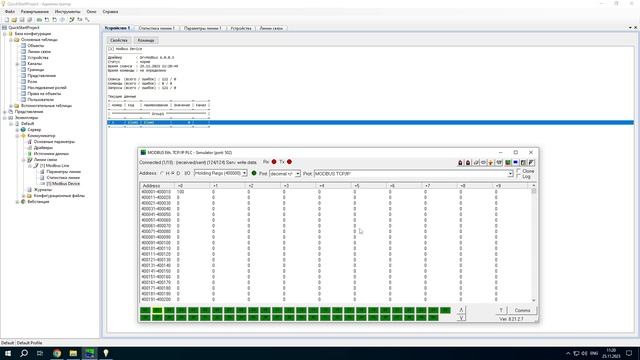Switch to the Параметры линии 1 tab

202,28
